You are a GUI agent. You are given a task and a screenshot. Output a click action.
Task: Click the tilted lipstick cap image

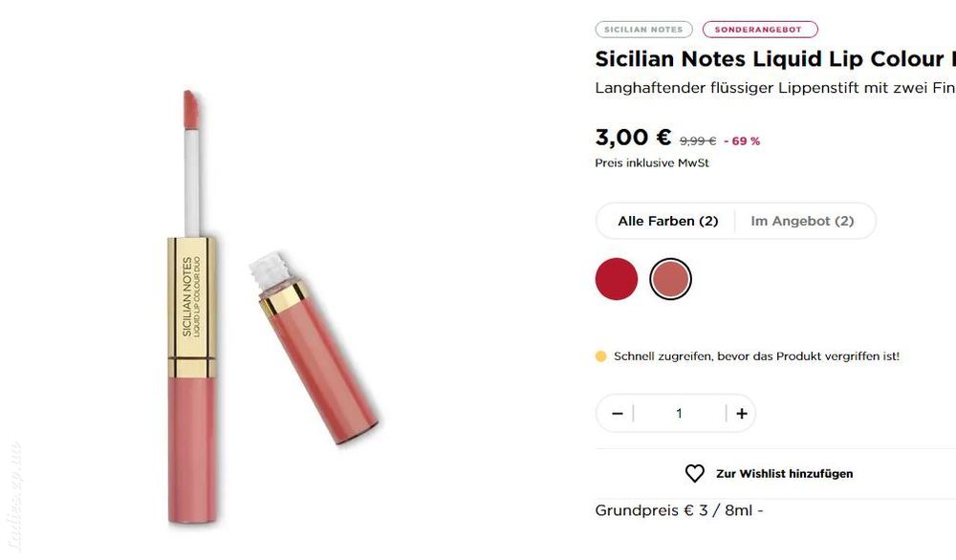[315, 348]
